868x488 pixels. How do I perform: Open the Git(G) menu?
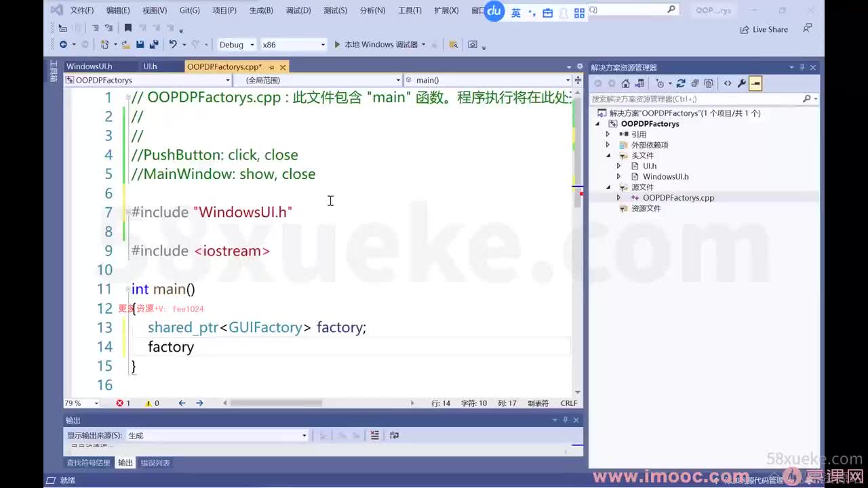[190, 10]
